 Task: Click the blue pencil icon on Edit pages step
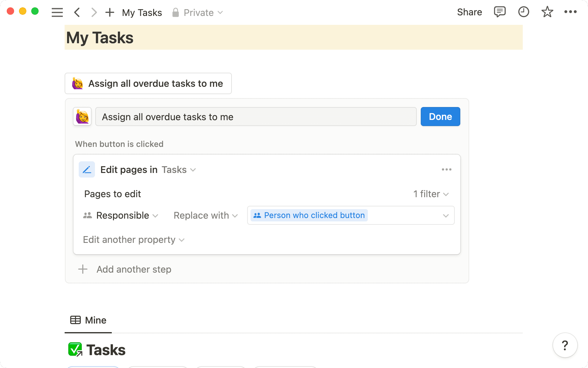87,169
